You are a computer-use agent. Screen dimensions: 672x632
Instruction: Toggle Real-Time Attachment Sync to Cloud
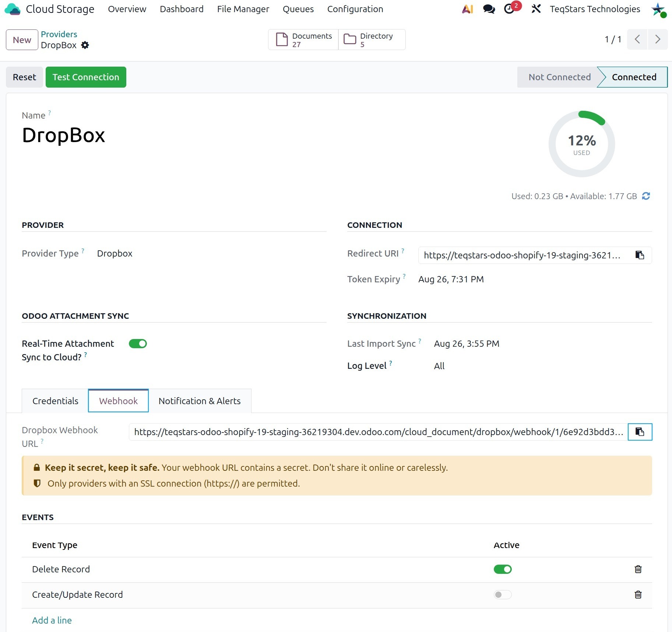tap(138, 343)
